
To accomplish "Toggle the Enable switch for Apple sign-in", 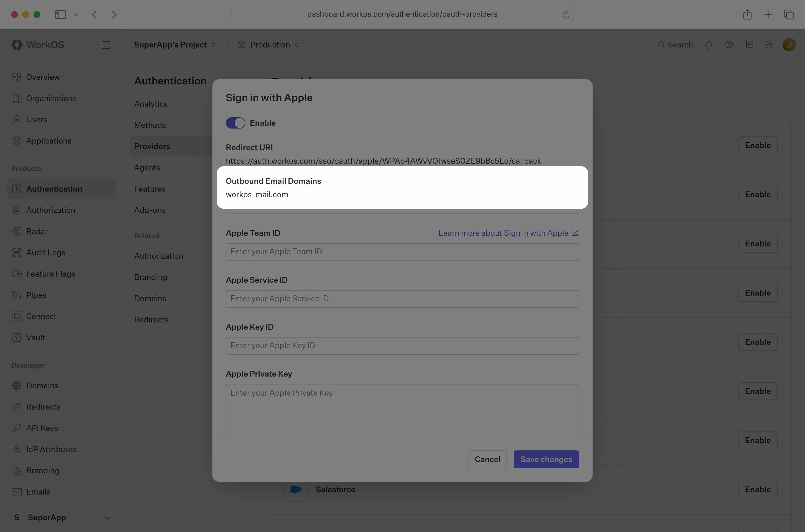I will (235, 123).
